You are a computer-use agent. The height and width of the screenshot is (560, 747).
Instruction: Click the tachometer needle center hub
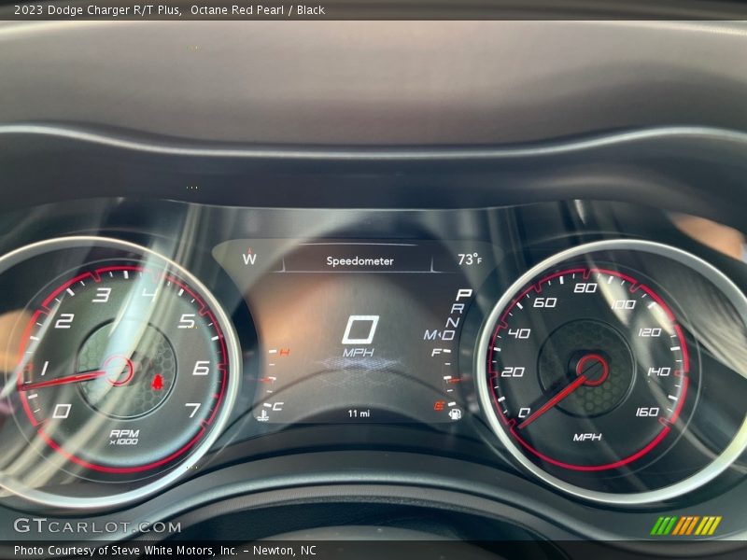pos(118,371)
